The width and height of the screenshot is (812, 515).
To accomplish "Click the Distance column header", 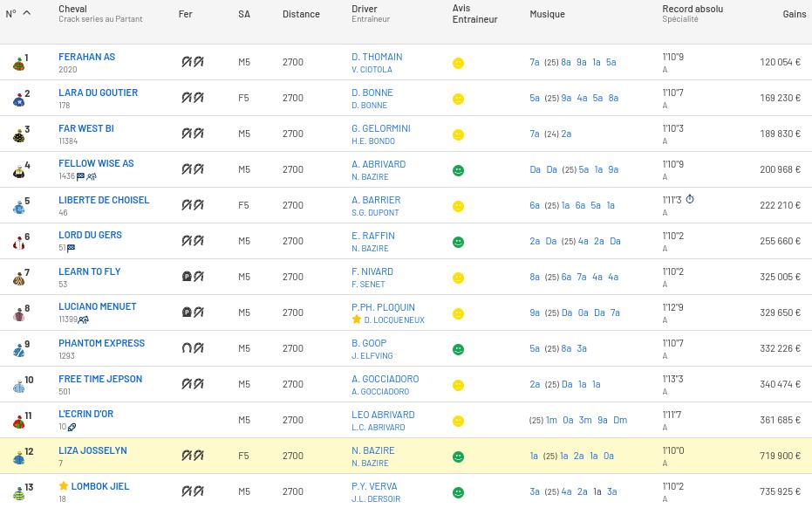I will pyautogui.click(x=301, y=14).
